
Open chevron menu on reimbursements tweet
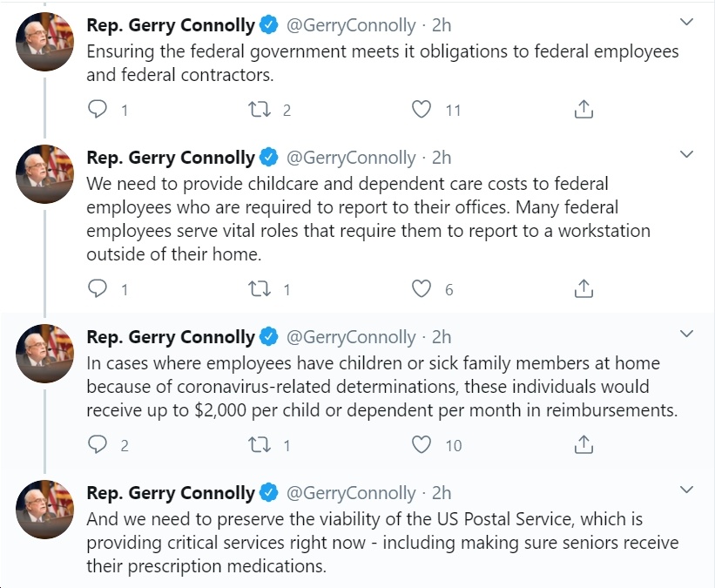[x=686, y=334]
